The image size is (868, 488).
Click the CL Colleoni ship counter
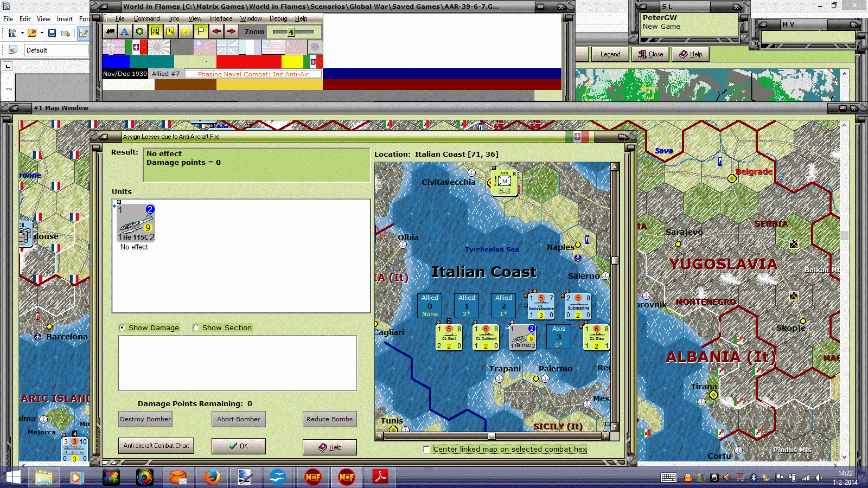486,337
